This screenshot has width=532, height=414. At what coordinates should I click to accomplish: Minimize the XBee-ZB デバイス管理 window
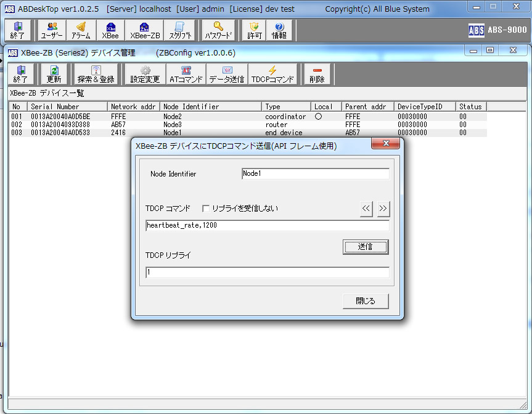[x=473, y=51]
